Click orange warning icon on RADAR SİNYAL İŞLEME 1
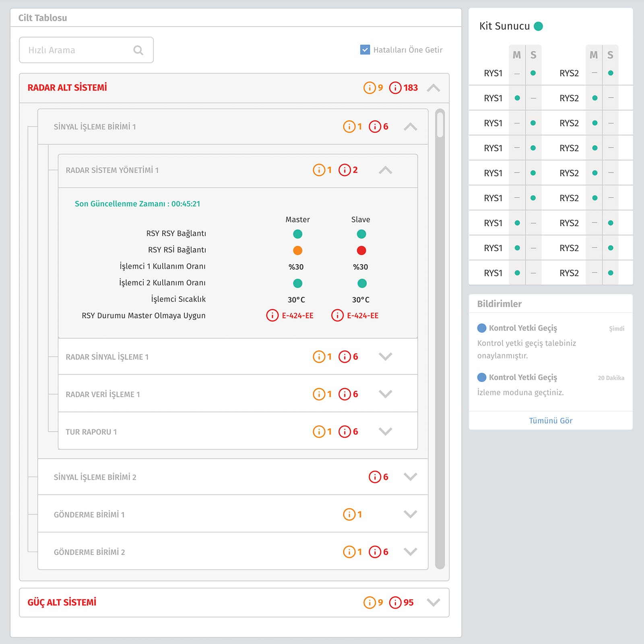 point(319,357)
